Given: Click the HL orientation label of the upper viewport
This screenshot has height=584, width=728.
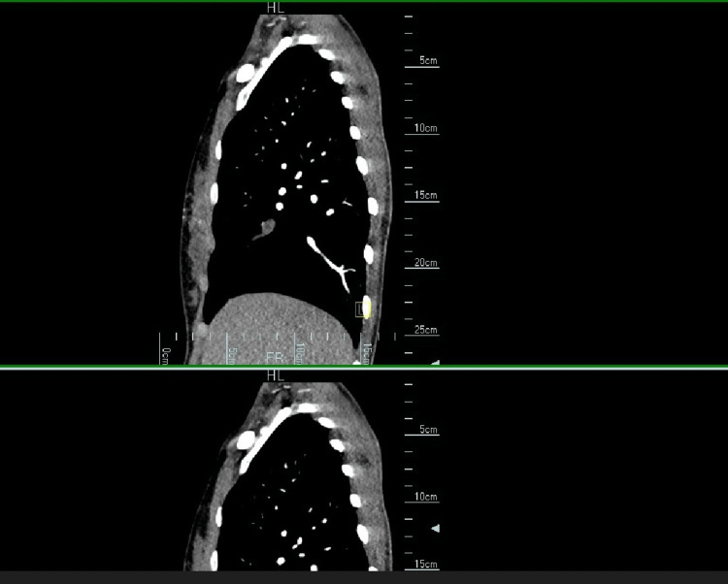Looking at the screenshot, I should pyautogui.click(x=276, y=8).
